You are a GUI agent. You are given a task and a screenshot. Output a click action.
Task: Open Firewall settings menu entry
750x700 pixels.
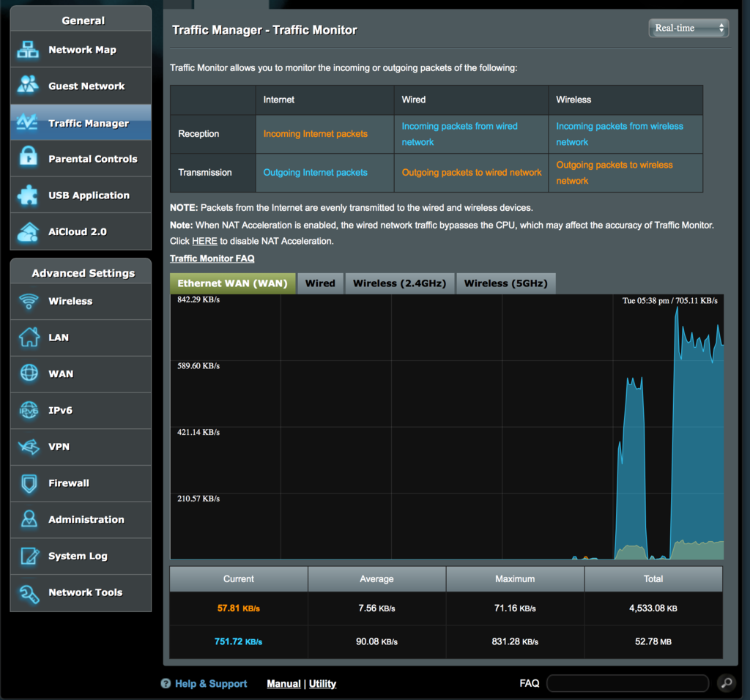point(81,483)
